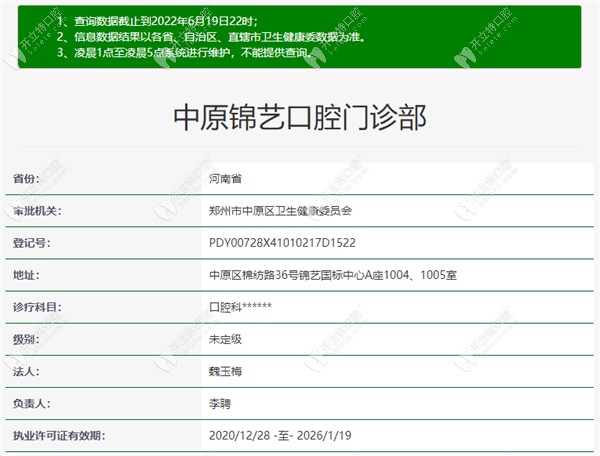Click the 省份 label
The image size is (600, 456).
[x=26, y=179]
